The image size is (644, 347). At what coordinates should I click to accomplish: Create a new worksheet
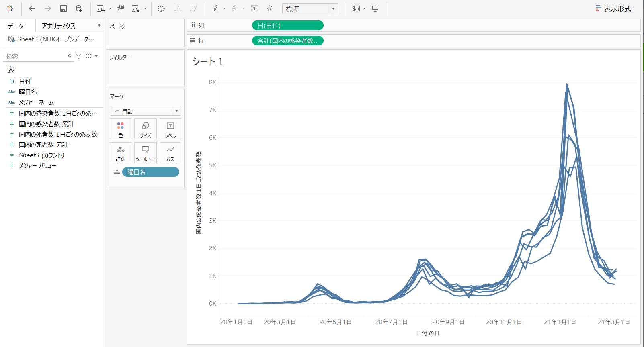(x=100, y=8)
